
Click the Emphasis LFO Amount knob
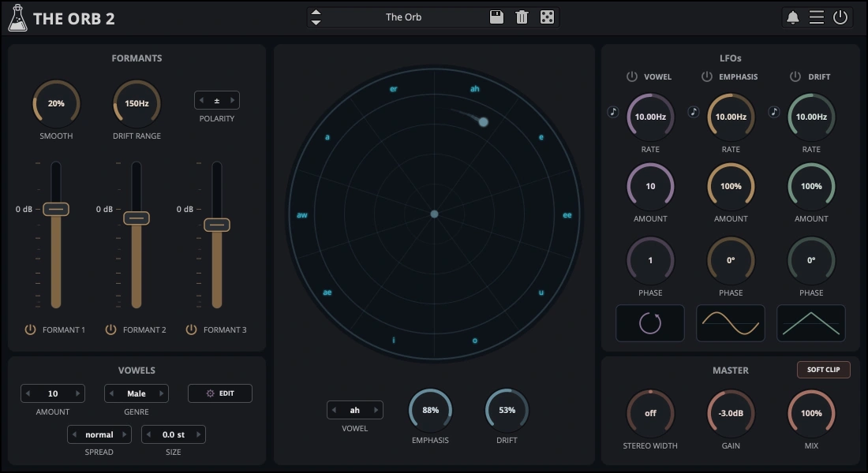tap(731, 186)
